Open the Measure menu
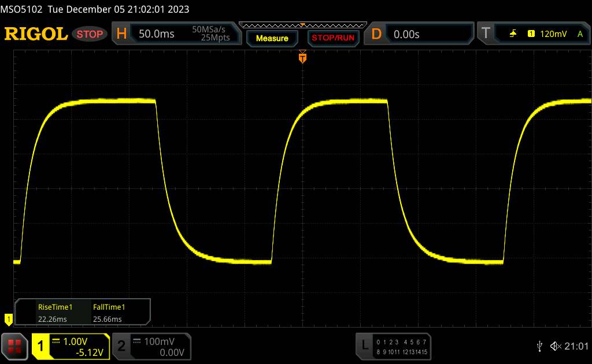Screen dimensions: 592x364 (272, 38)
